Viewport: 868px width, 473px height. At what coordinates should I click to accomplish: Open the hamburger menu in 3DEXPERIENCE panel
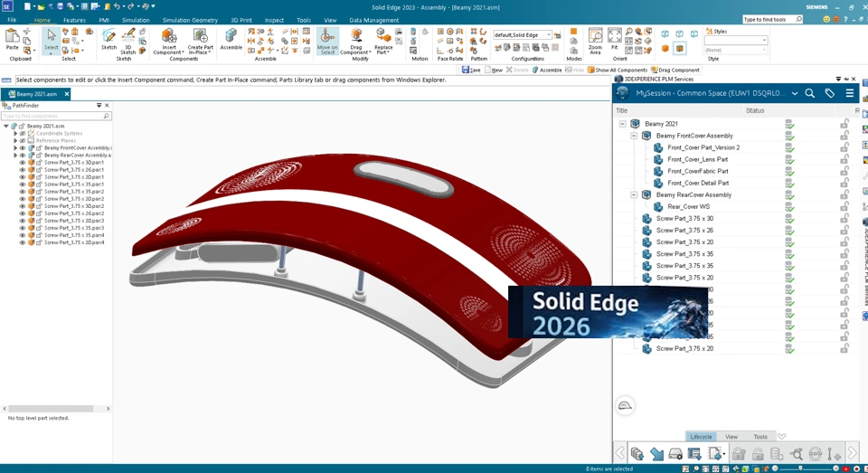click(x=850, y=93)
